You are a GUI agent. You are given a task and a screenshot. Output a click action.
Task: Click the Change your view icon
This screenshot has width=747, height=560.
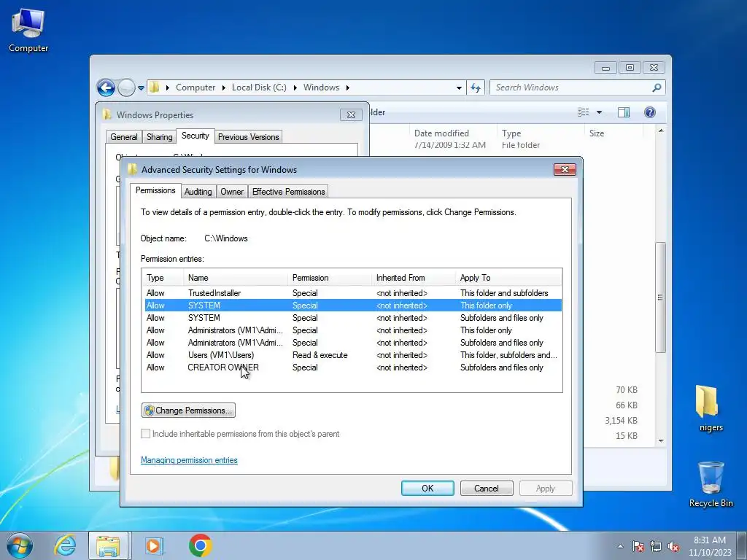coord(583,112)
